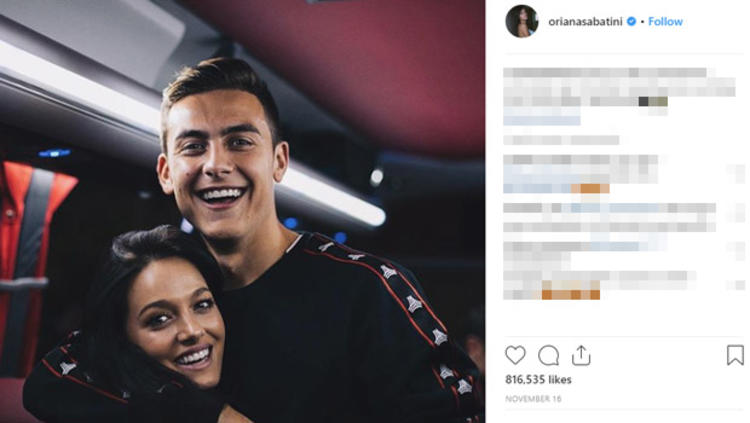The image size is (750, 423).
Task: Open the November 16 post timestamp
Action: click(533, 399)
